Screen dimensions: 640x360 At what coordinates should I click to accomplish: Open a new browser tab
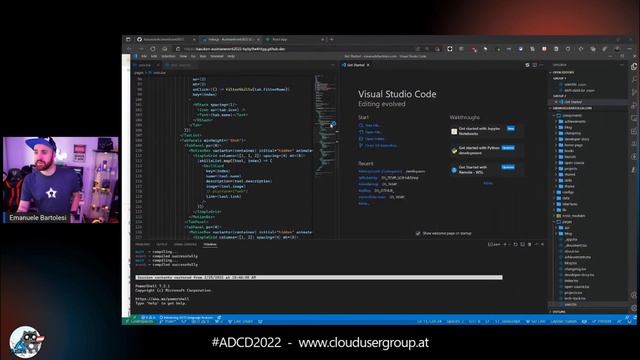pyautogui.click(x=331, y=40)
